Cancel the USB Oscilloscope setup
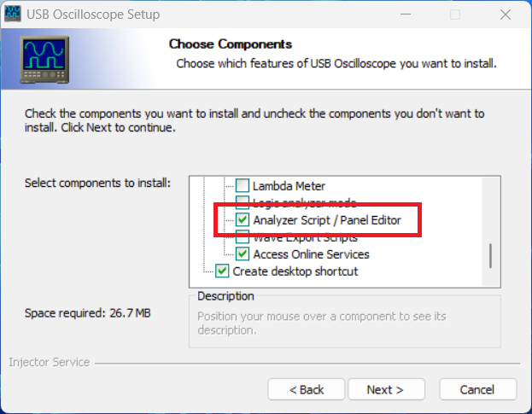The width and height of the screenshot is (532, 414). (x=477, y=389)
